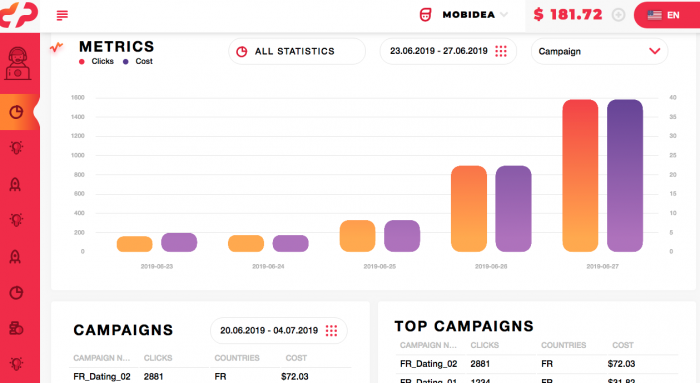Open FR_Dating_02 in Top Campaigns
This screenshot has width=700, height=383.
[x=429, y=364]
